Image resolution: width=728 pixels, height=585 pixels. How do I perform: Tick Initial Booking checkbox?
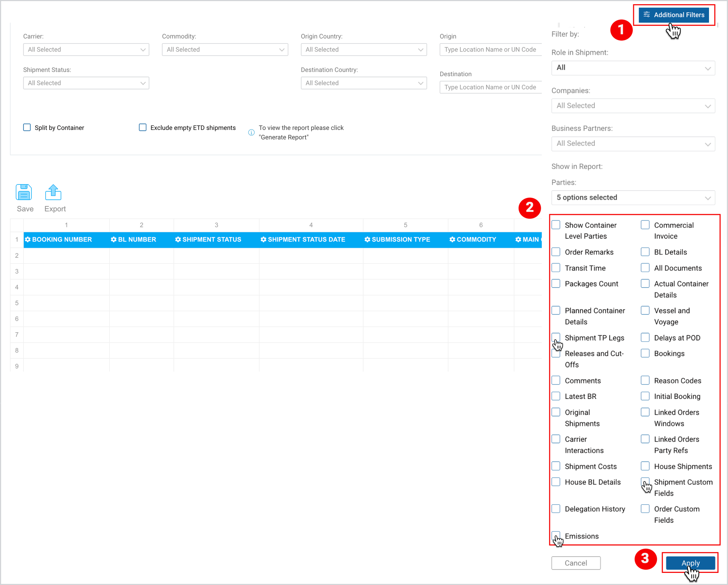(x=645, y=396)
